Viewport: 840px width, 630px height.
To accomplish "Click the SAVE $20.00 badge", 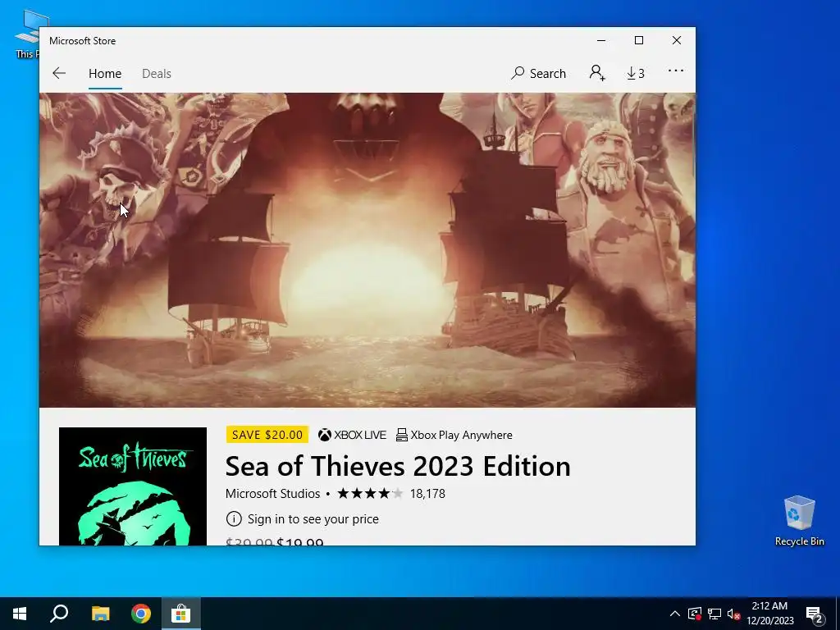I will pos(267,435).
